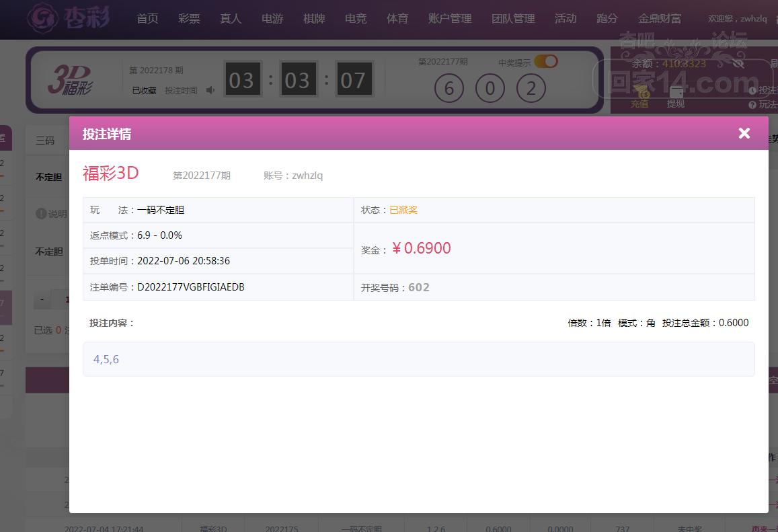778x532 pixels.
Task: Click the info icon next to 说明
Action: pyautogui.click(x=41, y=213)
